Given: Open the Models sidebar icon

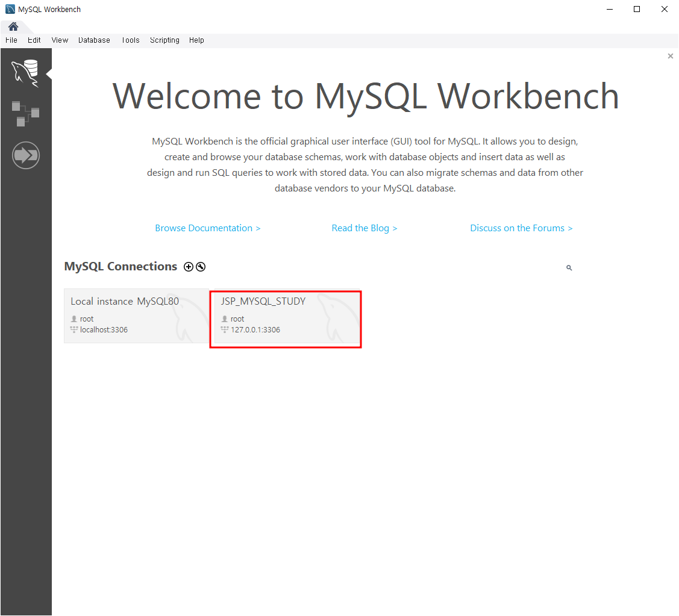Looking at the screenshot, I should 25,114.
